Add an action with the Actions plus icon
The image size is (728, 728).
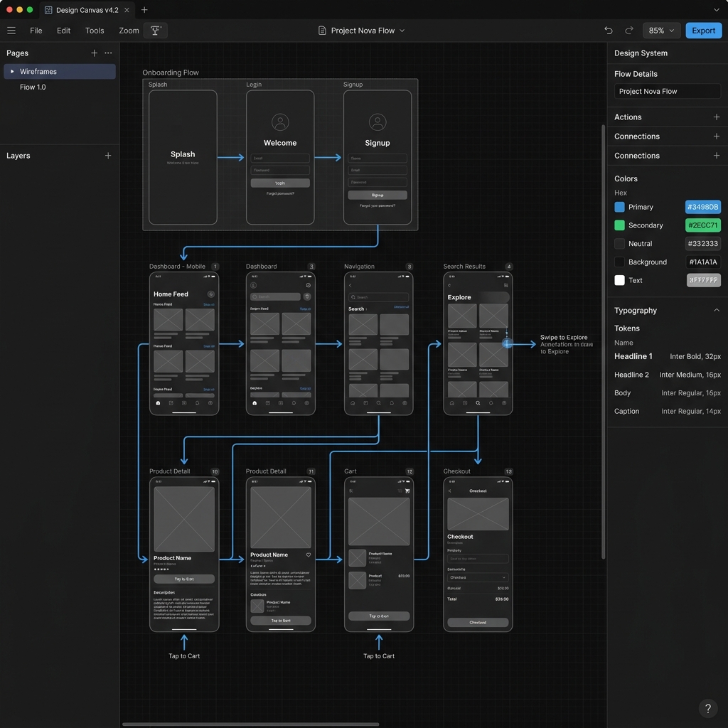pos(717,117)
